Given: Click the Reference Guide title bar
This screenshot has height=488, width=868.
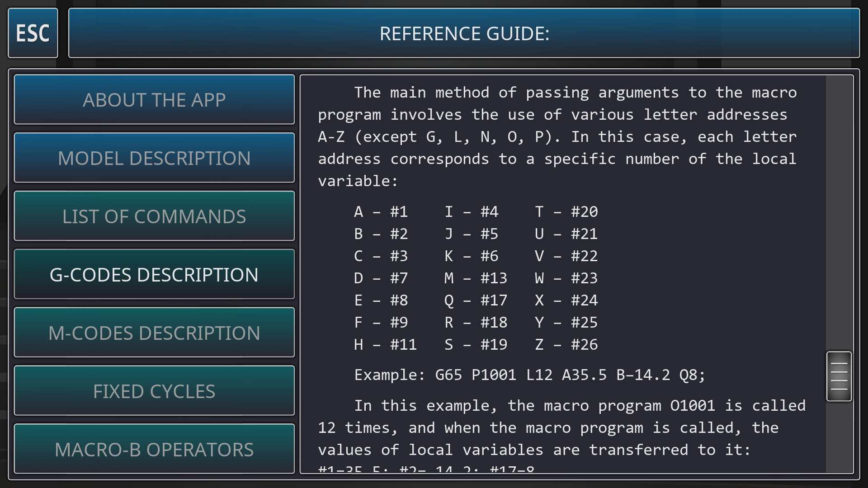Looking at the screenshot, I should 464,33.
